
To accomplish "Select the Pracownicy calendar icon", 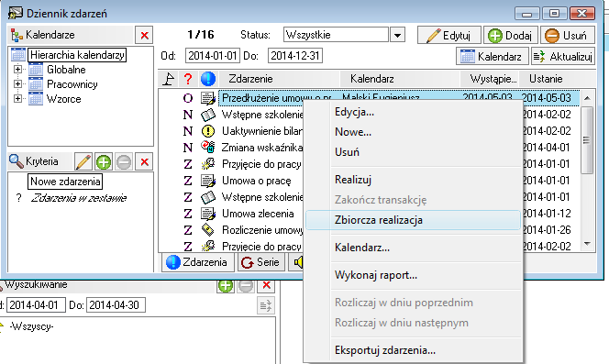I will tap(36, 84).
